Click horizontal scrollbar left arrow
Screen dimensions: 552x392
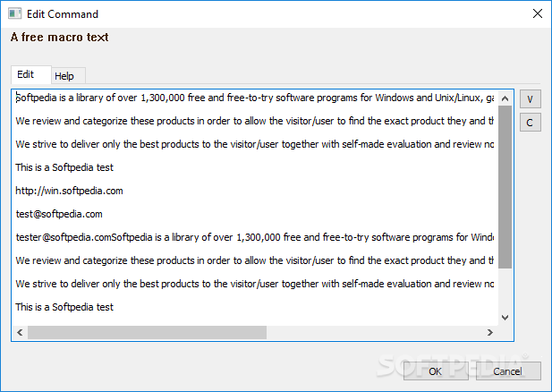[x=20, y=332]
